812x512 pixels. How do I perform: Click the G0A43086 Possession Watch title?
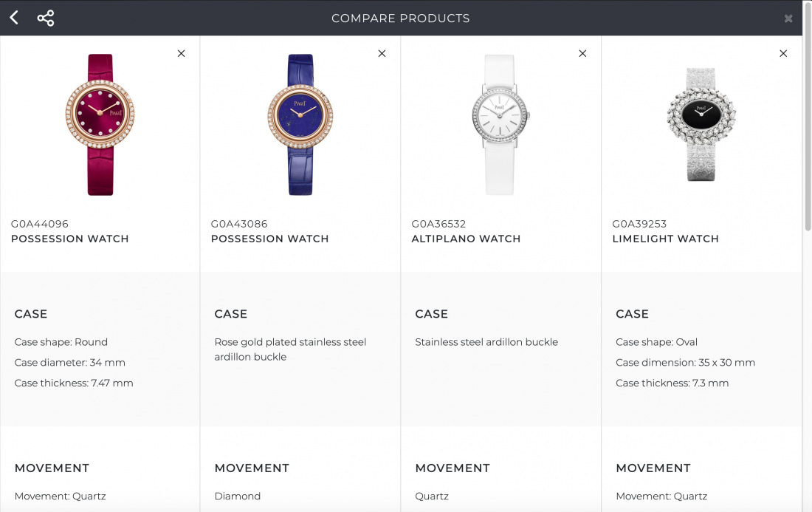[269, 239]
